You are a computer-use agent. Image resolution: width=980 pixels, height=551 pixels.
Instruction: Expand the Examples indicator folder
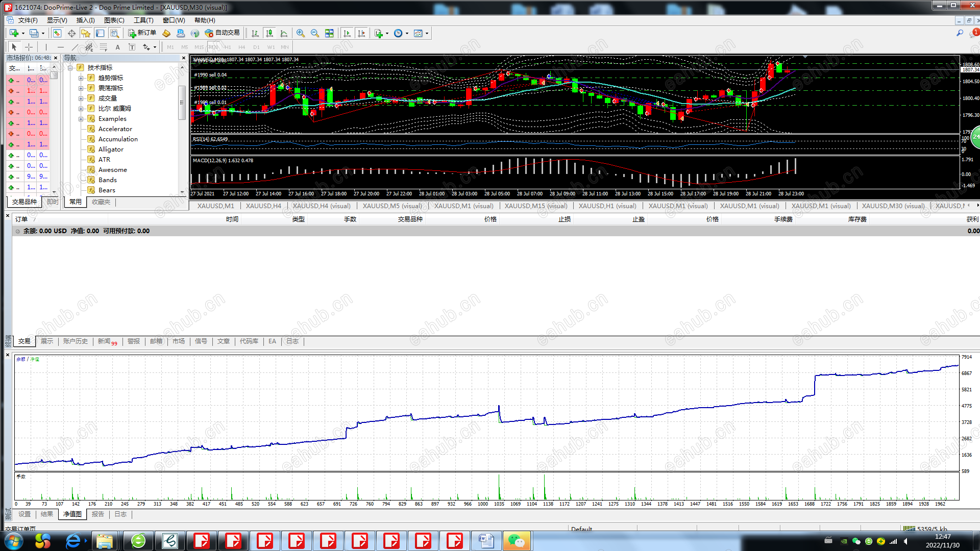[x=81, y=119]
